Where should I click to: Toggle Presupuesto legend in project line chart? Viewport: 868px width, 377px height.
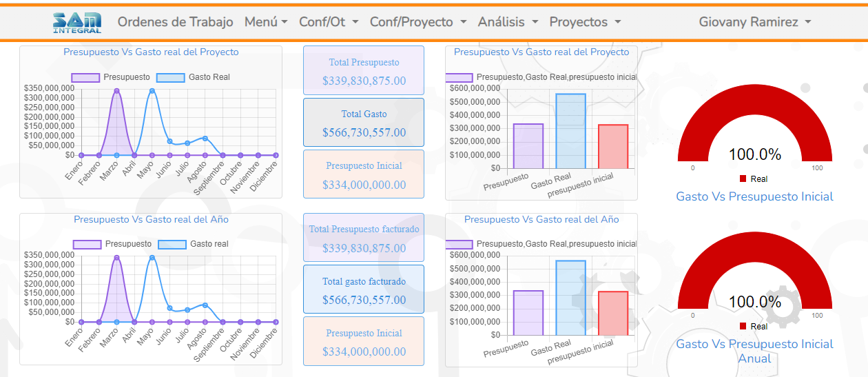[x=110, y=77]
